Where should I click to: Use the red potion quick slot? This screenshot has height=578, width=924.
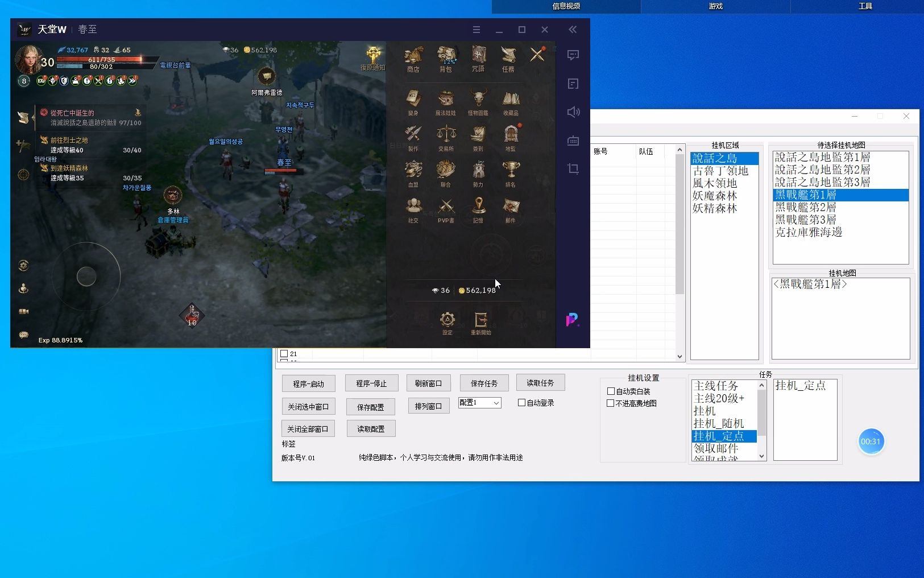tap(192, 315)
